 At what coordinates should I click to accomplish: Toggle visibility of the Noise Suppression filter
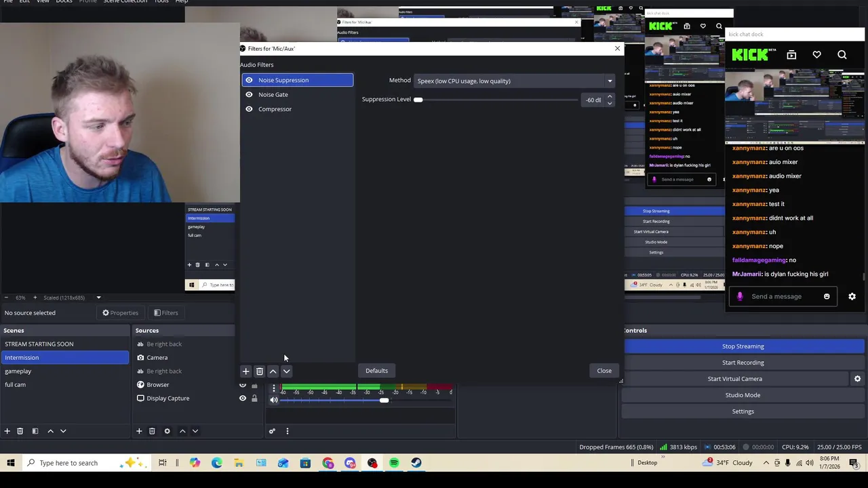click(x=249, y=80)
